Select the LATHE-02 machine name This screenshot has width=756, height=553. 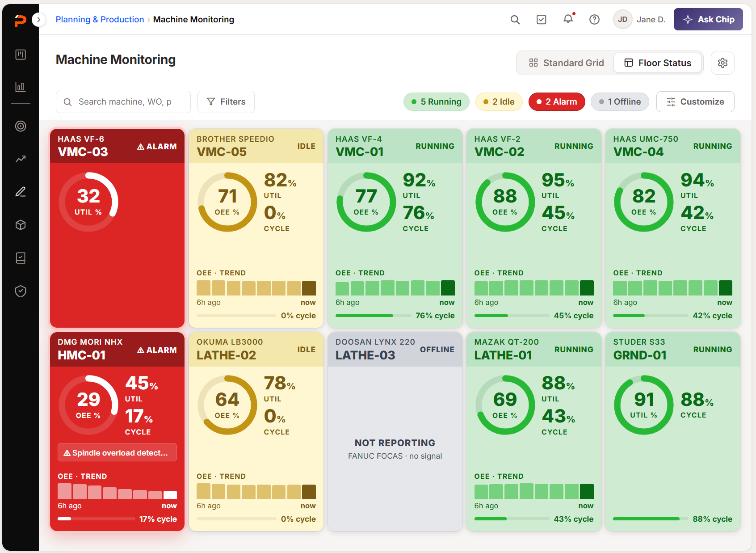(226, 355)
